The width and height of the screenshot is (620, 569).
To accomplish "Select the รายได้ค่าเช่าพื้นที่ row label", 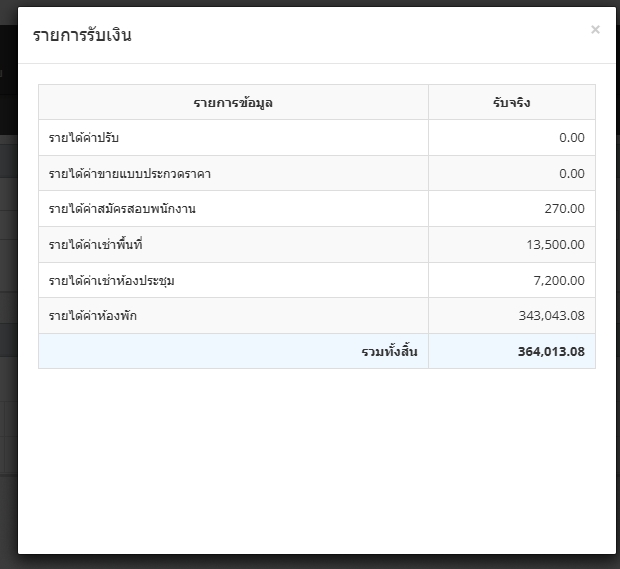I will tap(96, 245).
